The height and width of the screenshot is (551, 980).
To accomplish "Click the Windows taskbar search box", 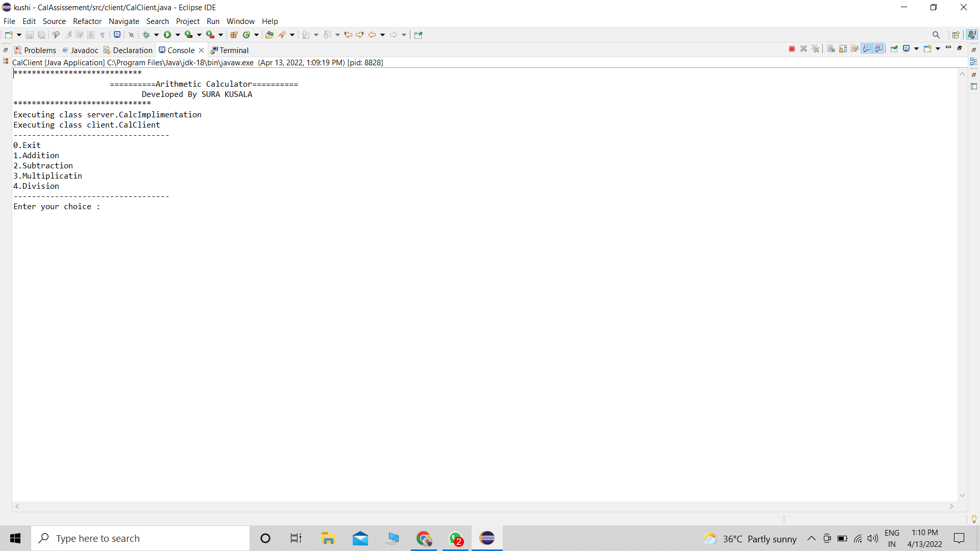I will [x=140, y=538].
